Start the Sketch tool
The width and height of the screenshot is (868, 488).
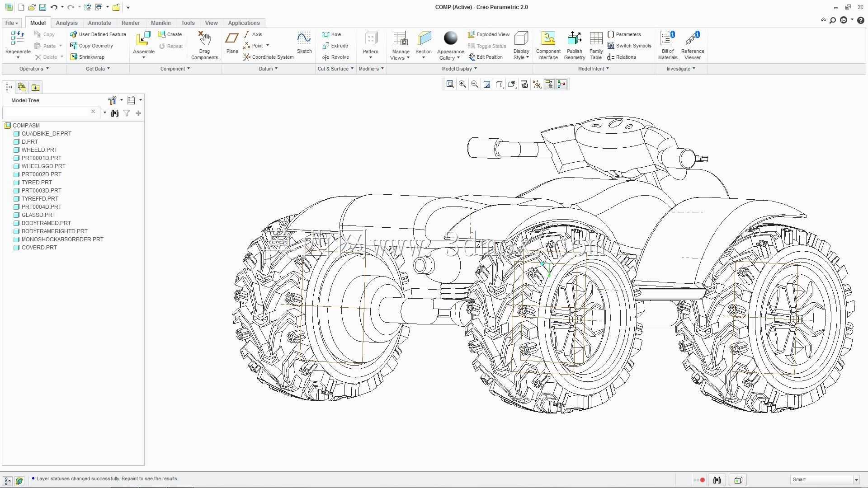coord(304,39)
